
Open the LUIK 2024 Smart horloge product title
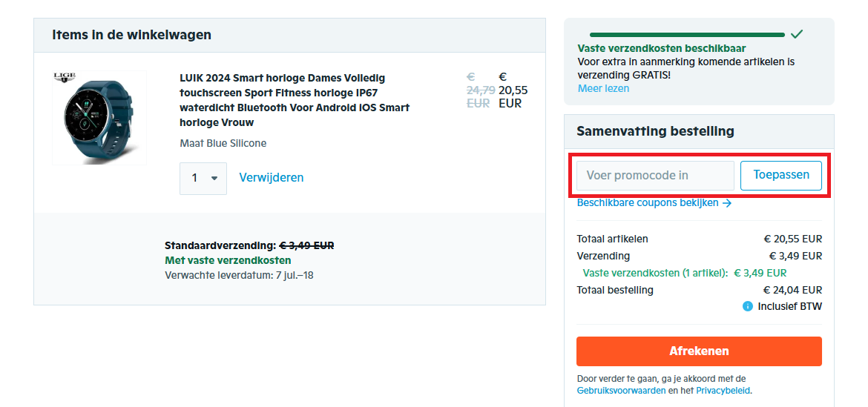click(x=294, y=100)
